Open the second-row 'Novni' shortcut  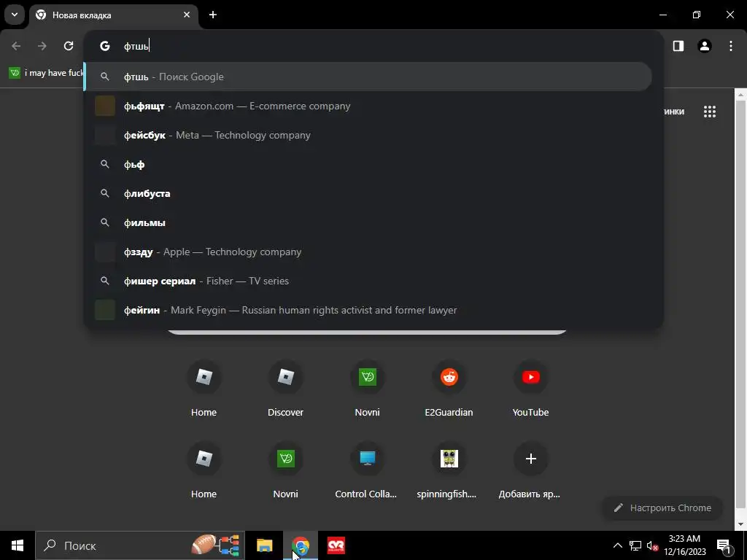pos(285,470)
